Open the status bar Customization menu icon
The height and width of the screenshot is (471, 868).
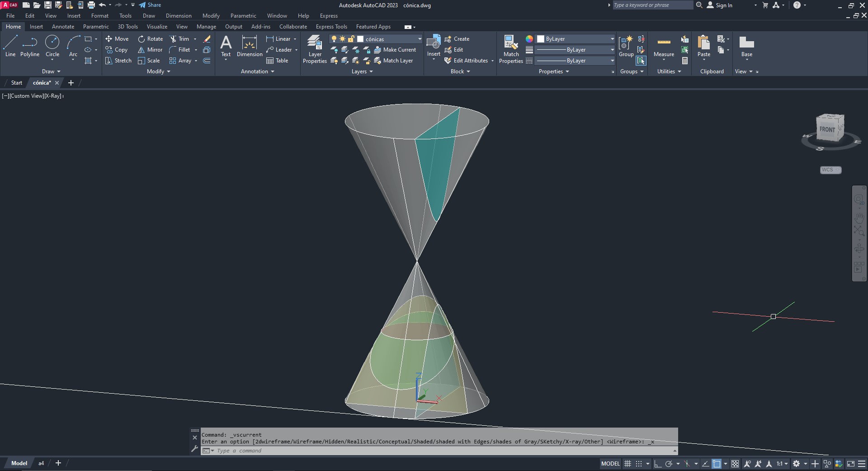(862, 464)
